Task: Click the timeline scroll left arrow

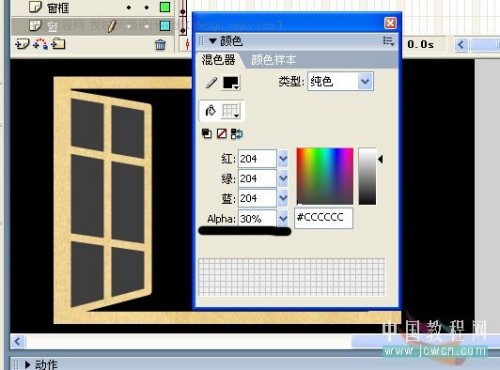Action: (x=461, y=44)
